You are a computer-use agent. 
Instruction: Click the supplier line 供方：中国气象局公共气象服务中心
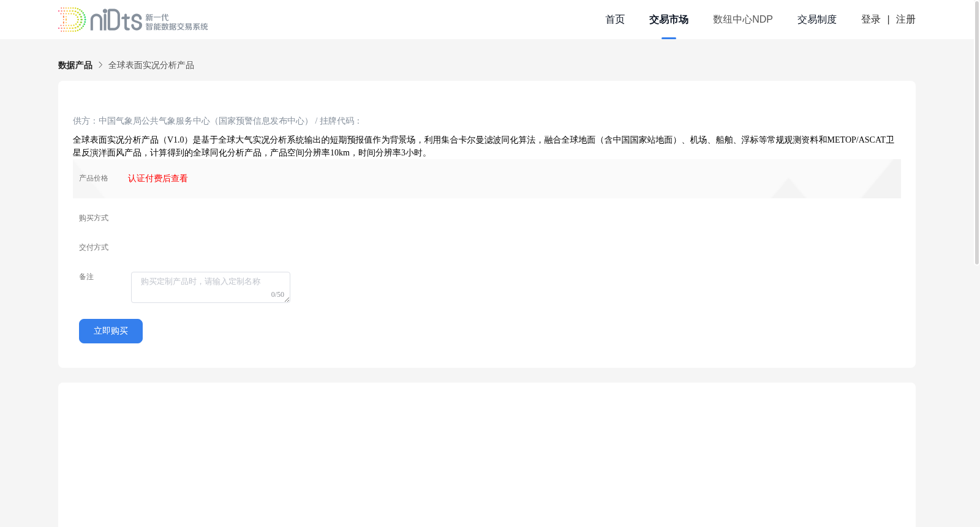(x=192, y=121)
